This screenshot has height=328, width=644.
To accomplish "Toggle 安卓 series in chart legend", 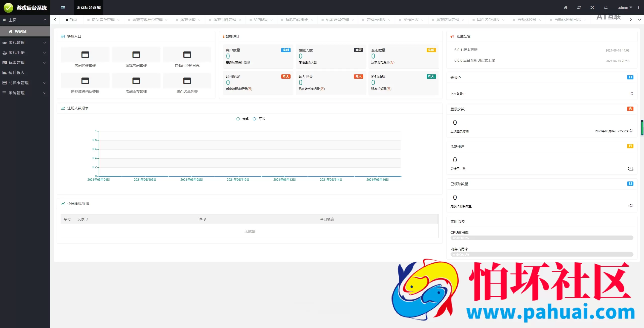I will (242, 119).
